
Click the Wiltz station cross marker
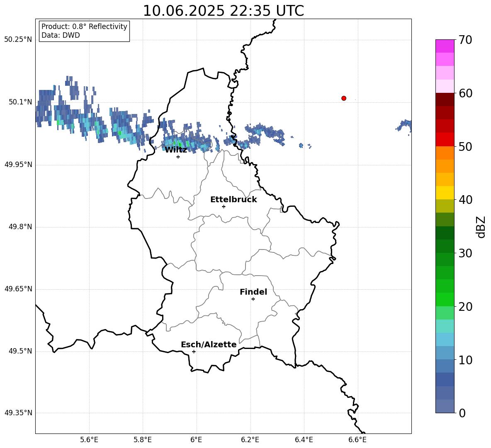[x=178, y=157]
